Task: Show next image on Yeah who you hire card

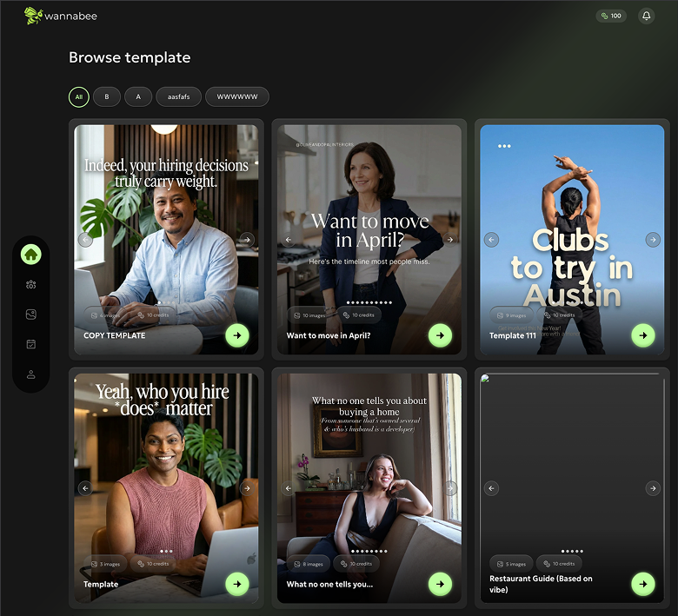Action: [x=247, y=488]
